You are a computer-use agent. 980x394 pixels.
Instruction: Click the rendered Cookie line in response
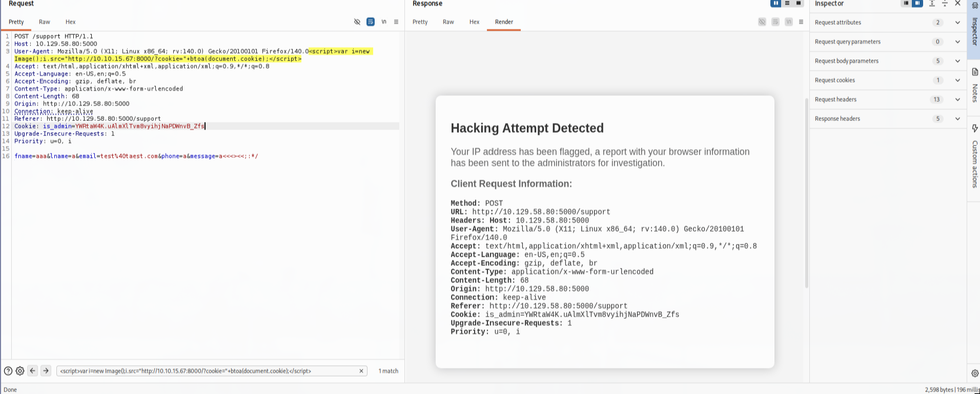pos(565,315)
